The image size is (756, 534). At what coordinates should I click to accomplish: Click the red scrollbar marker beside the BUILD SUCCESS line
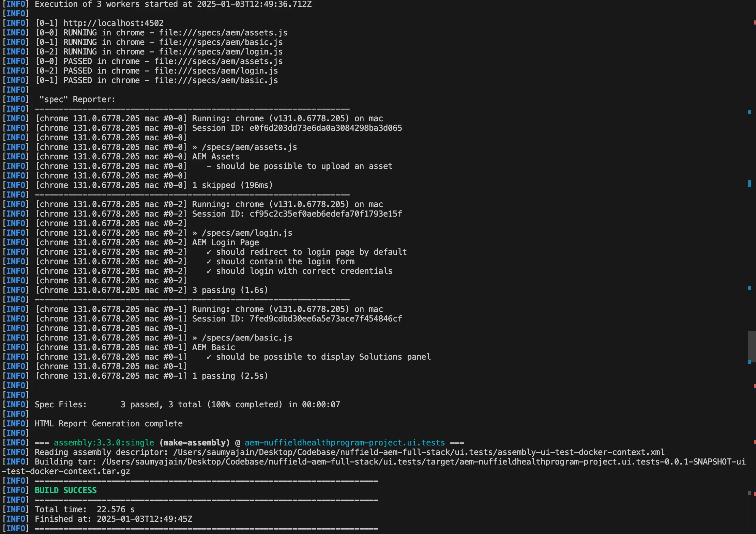pyautogui.click(x=755, y=493)
